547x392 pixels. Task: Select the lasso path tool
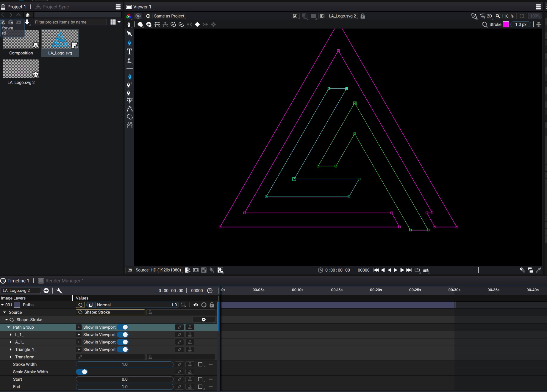tap(129, 117)
